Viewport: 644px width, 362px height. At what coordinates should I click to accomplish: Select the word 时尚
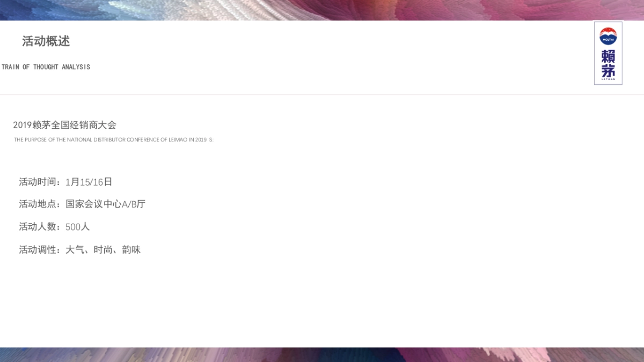click(x=103, y=249)
